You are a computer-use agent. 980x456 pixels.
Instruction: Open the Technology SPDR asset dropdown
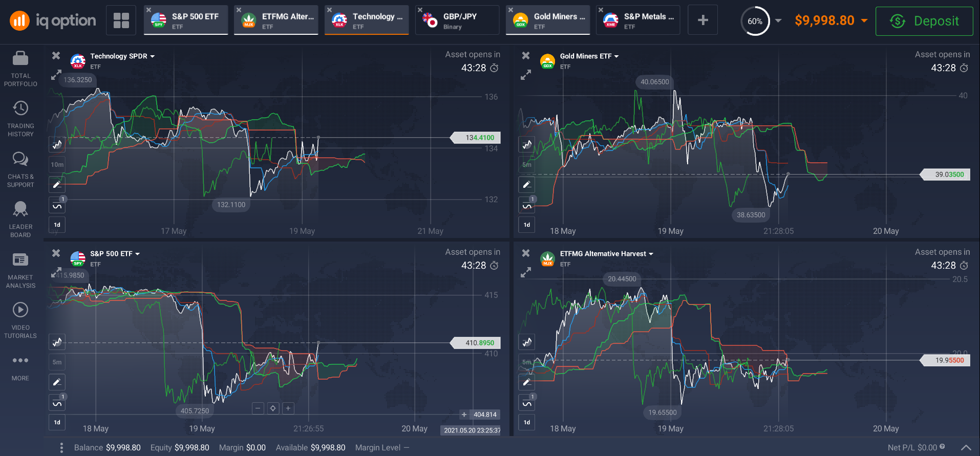(122, 56)
